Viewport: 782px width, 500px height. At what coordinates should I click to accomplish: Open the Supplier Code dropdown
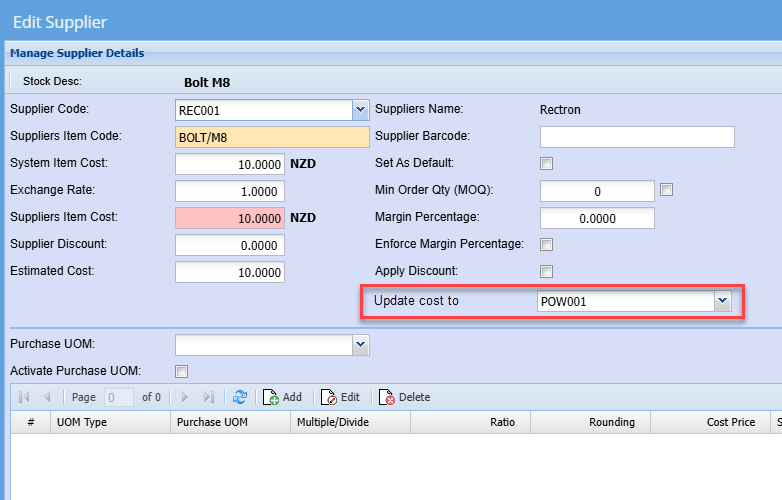(x=360, y=109)
